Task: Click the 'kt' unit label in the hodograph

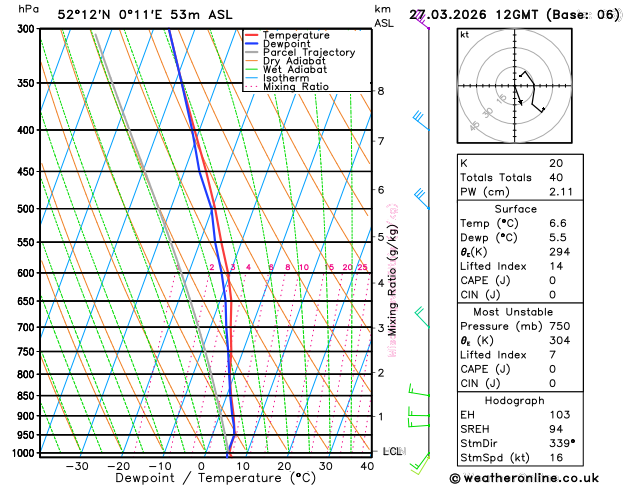Action: [465, 35]
